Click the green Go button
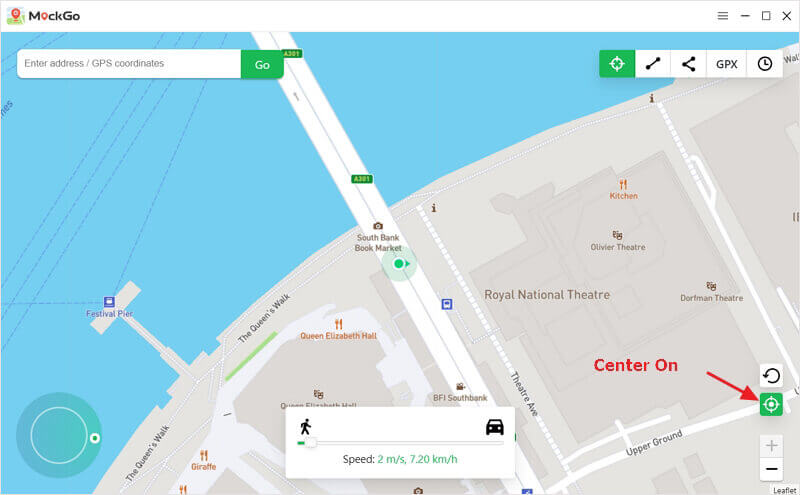This screenshot has width=800, height=495. point(262,65)
